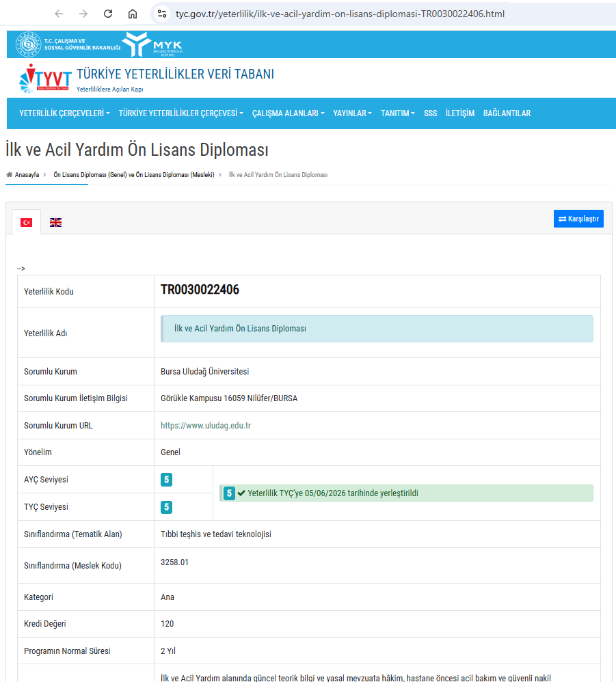Click the Kategori value Ana
This screenshot has width=616, height=682.
point(168,597)
